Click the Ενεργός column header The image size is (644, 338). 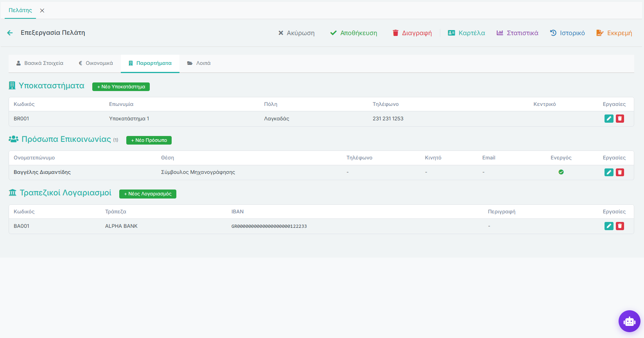click(561, 158)
